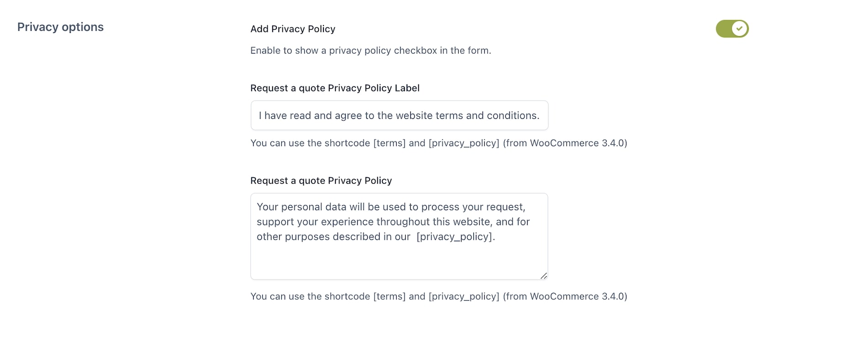Disable the Add Privacy Policy toggle

732,29
